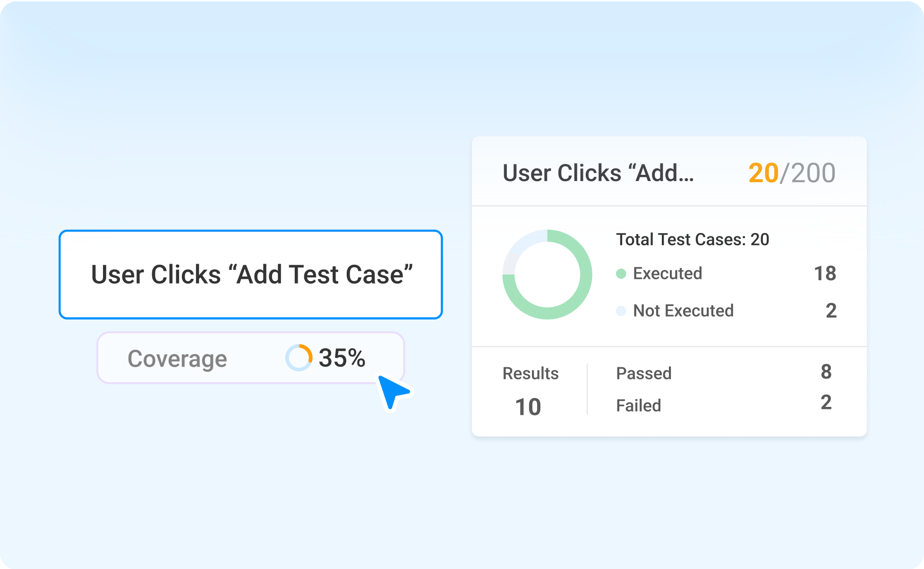Viewport: 924px width, 569px height.
Task: Click the pale blue Not Executed dot
Action: click(x=621, y=311)
